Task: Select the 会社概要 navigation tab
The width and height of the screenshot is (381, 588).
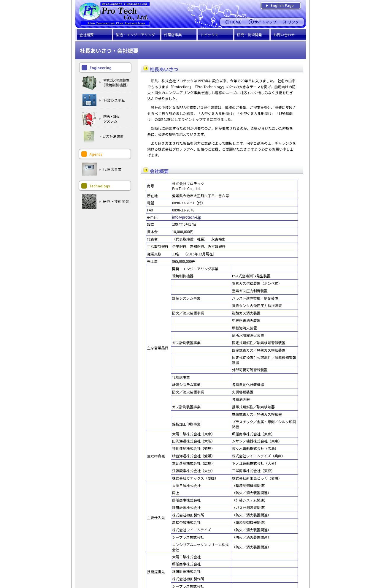Action: point(94,35)
